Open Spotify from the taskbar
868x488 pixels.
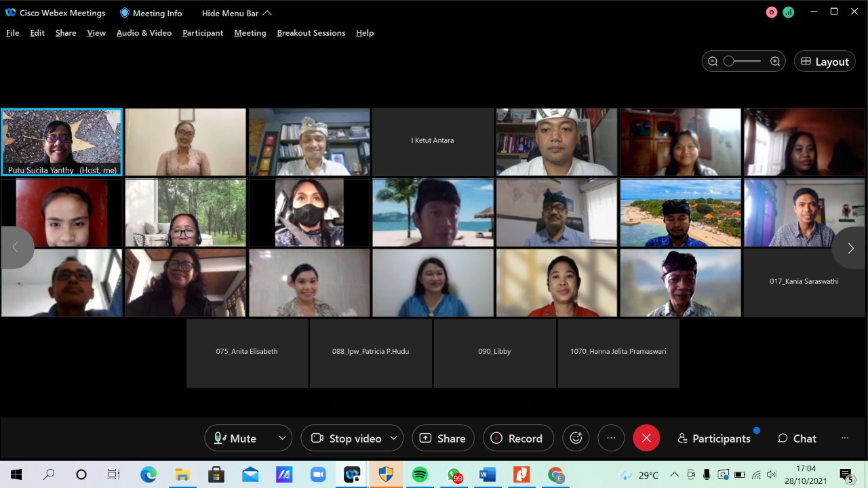[x=420, y=474]
